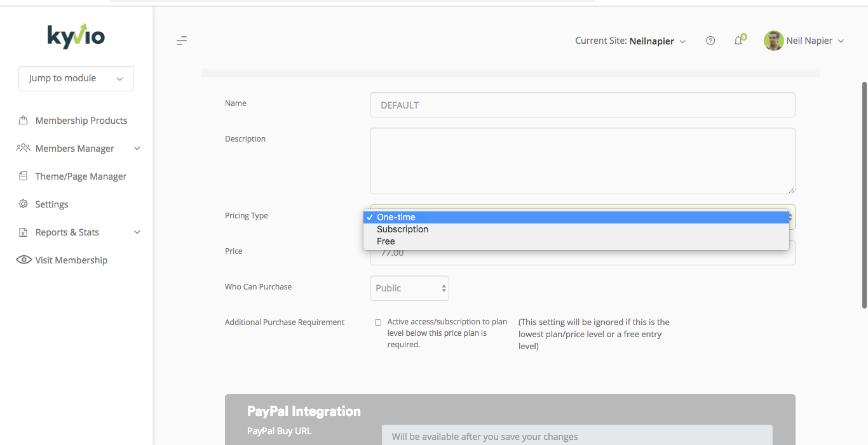The height and width of the screenshot is (445, 868).
Task: Click the Visit Membership eye icon
Action: point(24,260)
